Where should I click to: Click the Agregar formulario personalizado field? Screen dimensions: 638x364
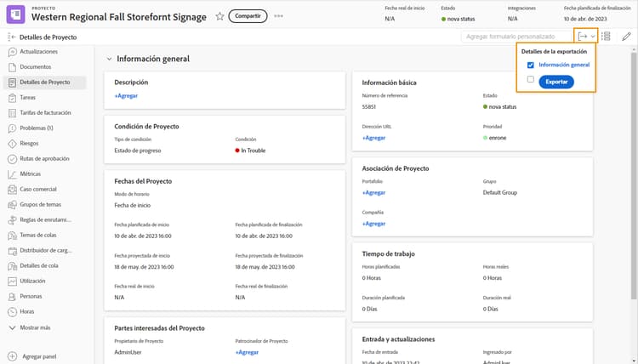click(515, 37)
